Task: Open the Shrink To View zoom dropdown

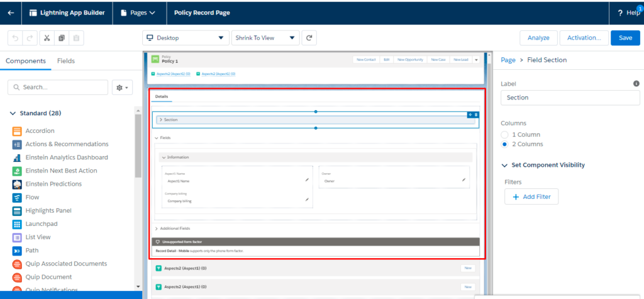Action: coord(265,38)
